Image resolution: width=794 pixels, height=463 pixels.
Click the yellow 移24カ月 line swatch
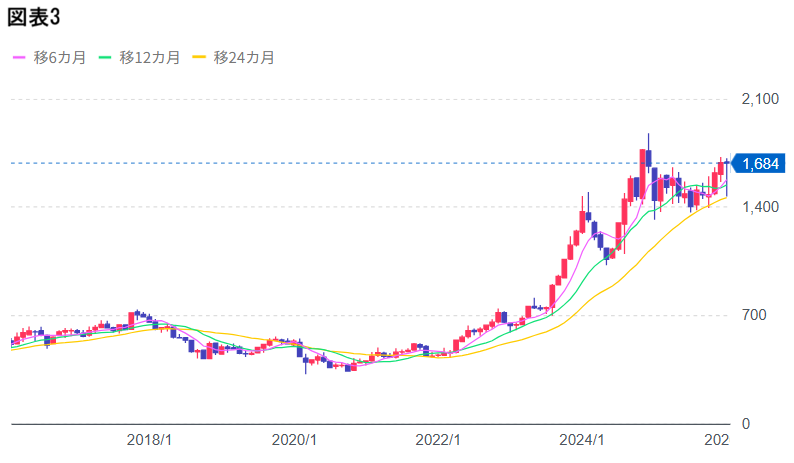pos(200,58)
